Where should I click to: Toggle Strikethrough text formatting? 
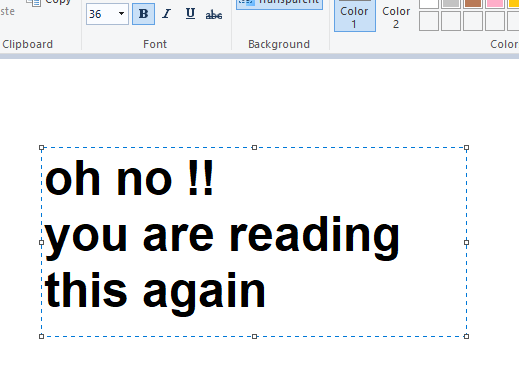coord(214,15)
